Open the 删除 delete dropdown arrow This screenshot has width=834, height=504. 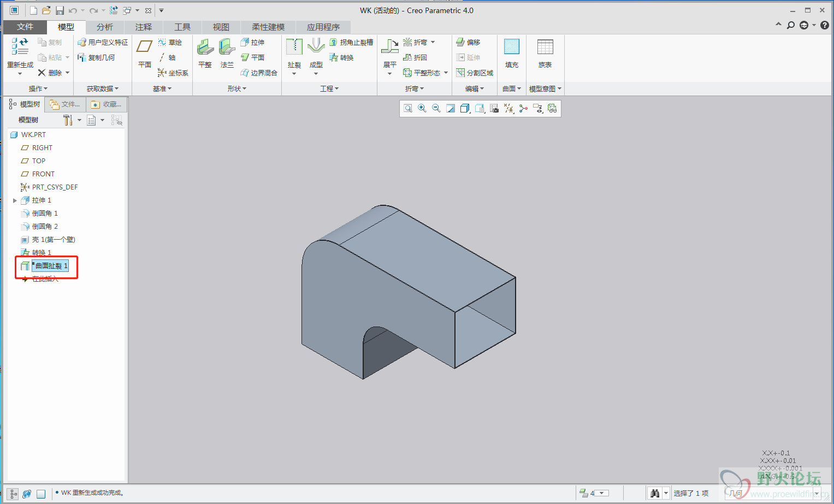pyautogui.click(x=68, y=73)
